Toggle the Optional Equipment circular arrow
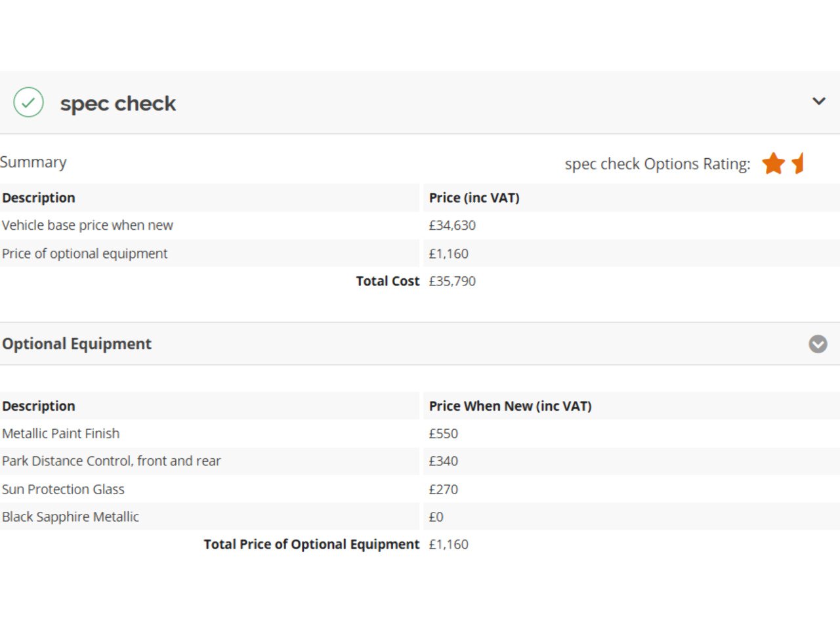This screenshot has width=840, height=630. click(x=818, y=344)
